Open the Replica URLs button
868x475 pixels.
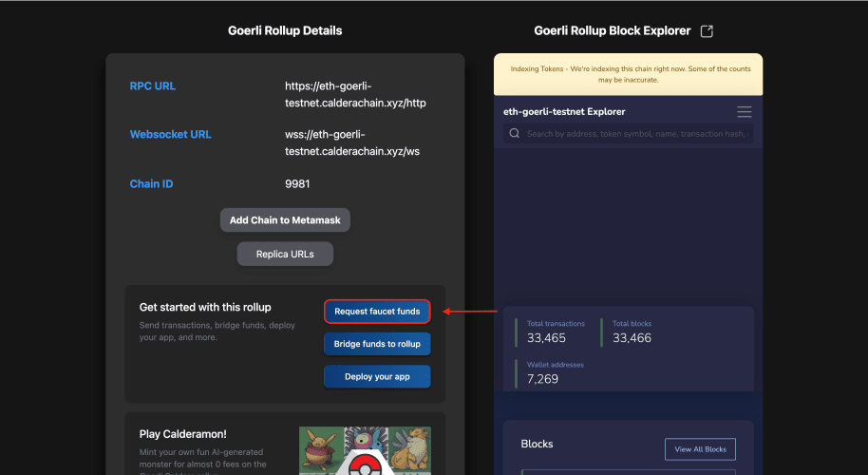(x=285, y=254)
